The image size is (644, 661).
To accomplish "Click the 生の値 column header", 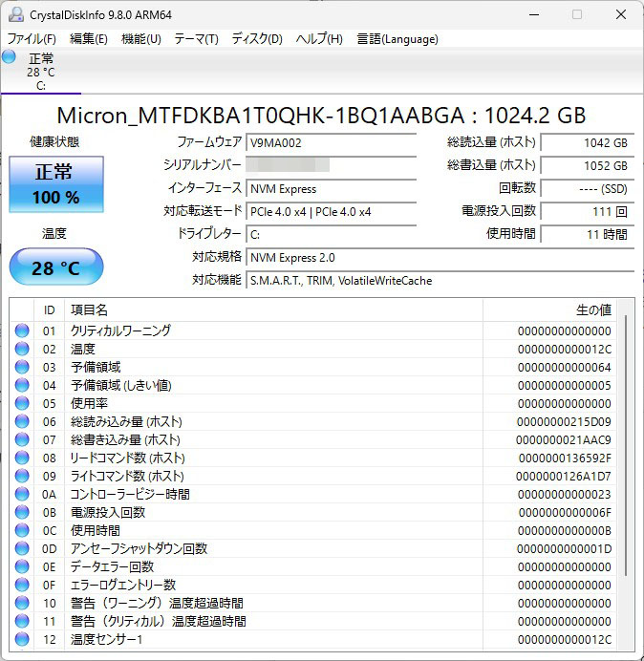I will (592, 310).
